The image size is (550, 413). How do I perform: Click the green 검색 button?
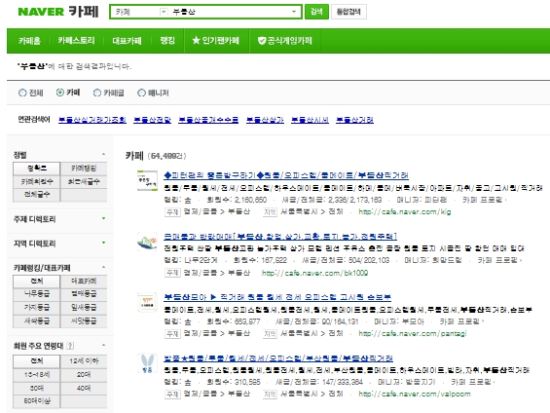click(x=316, y=12)
